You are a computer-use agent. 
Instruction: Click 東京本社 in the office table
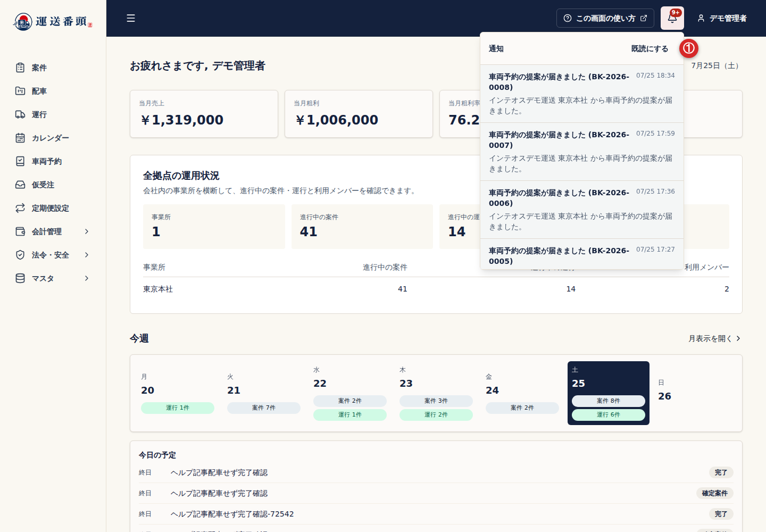click(x=158, y=289)
